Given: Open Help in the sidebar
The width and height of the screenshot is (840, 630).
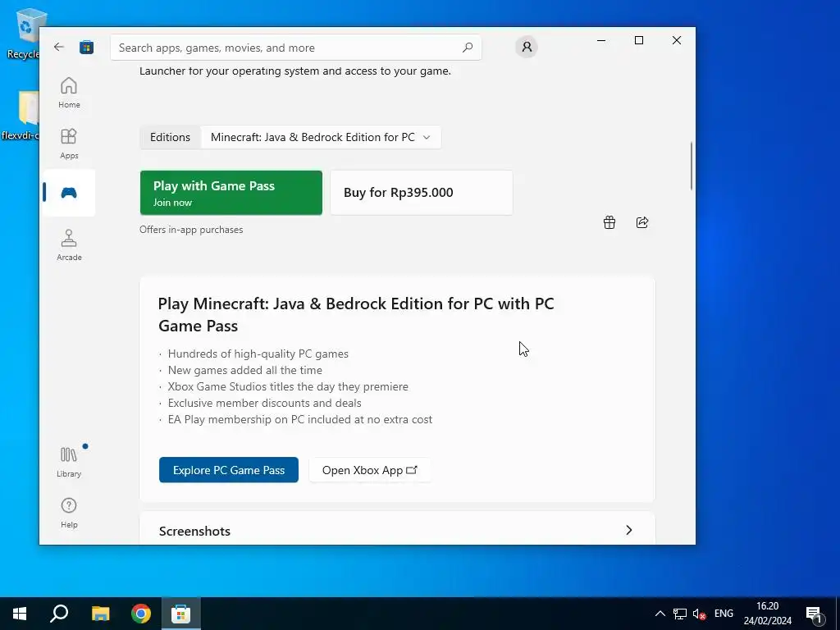Looking at the screenshot, I should (x=69, y=513).
